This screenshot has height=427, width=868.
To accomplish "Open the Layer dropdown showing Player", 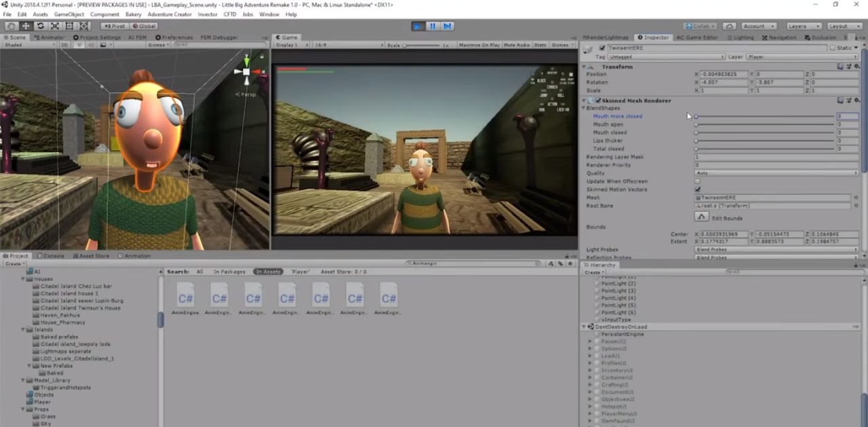I will coord(802,57).
